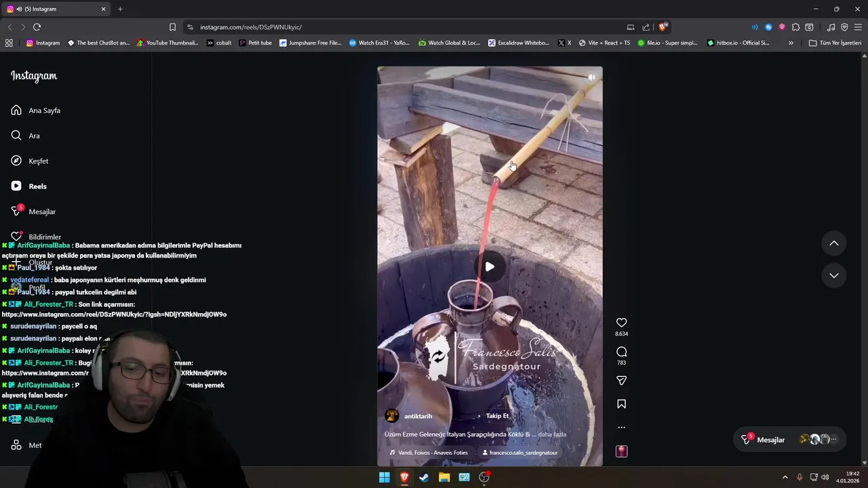The image size is (868, 488).
Task: Open the install-app icon in address bar
Action: (631, 27)
